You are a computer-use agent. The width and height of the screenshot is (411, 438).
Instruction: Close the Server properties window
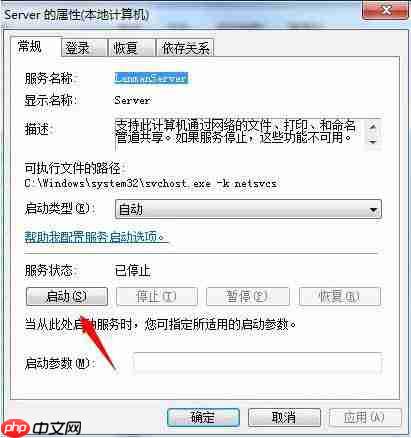(385, 10)
